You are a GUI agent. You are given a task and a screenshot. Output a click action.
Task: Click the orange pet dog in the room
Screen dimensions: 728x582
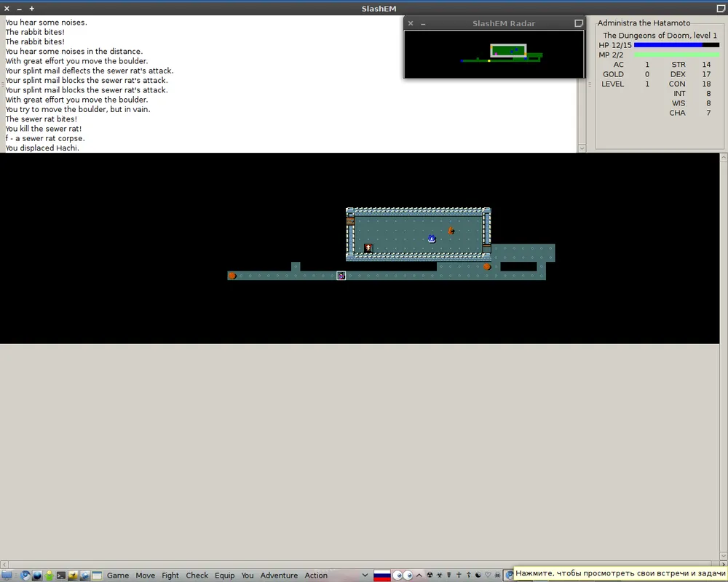(451, 231)
